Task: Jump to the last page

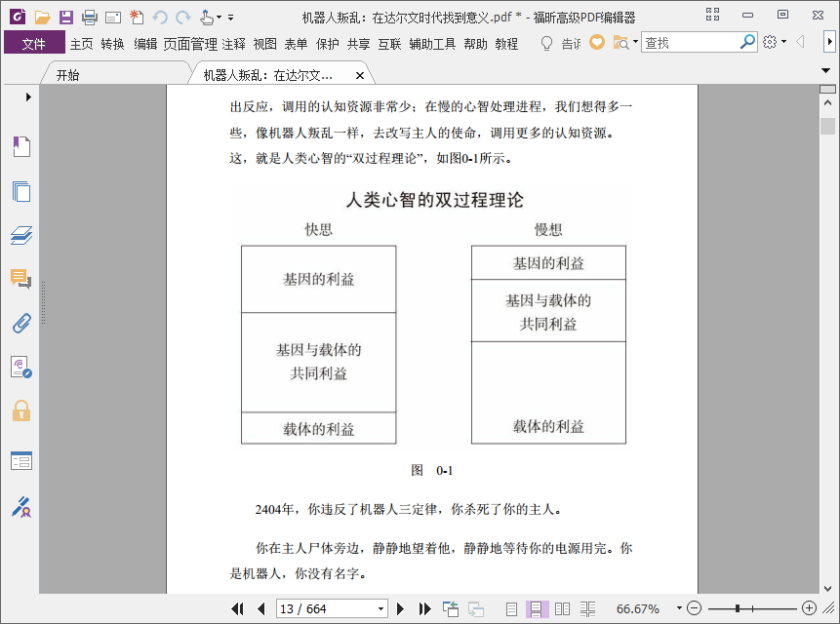Action: tap(424, 608)
